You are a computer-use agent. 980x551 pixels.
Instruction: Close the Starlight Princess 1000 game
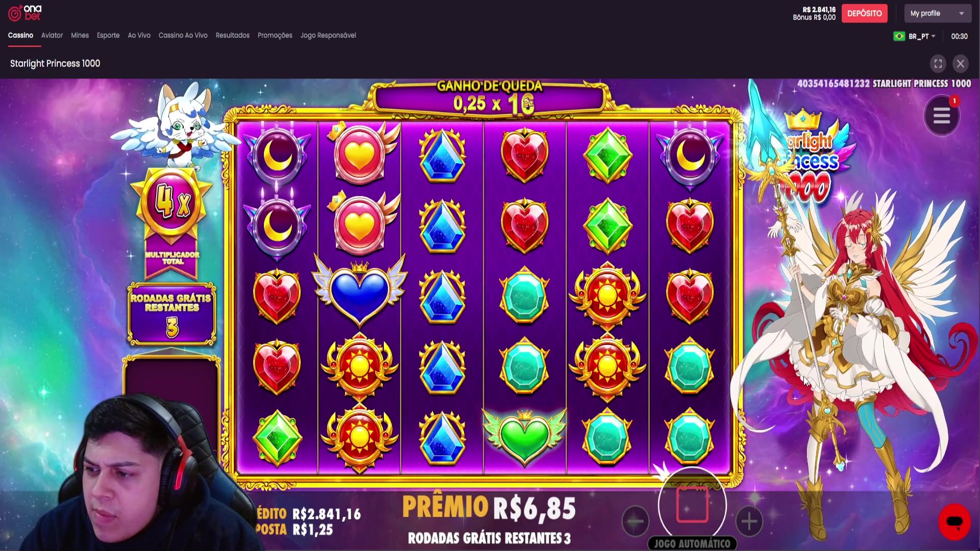tap(961, 64)
